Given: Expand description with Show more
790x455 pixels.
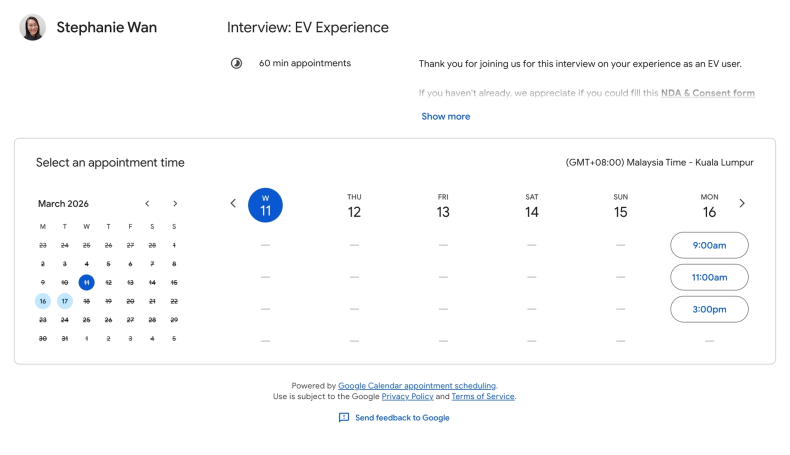Looking at the screenshot, I should coord(445,117).
